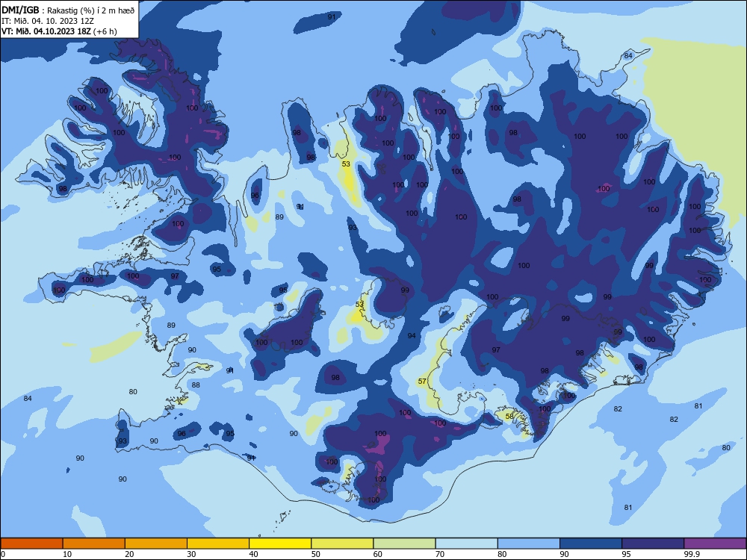747x560 pixels.
Task: Click the '94' humidity value on the map
Action: (x=412, y=336)
